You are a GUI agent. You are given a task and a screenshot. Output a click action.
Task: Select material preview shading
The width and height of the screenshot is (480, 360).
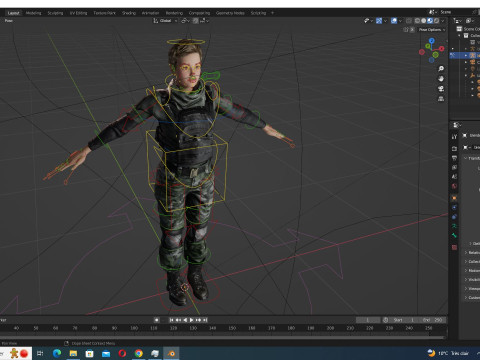click(x=430, y=21)
